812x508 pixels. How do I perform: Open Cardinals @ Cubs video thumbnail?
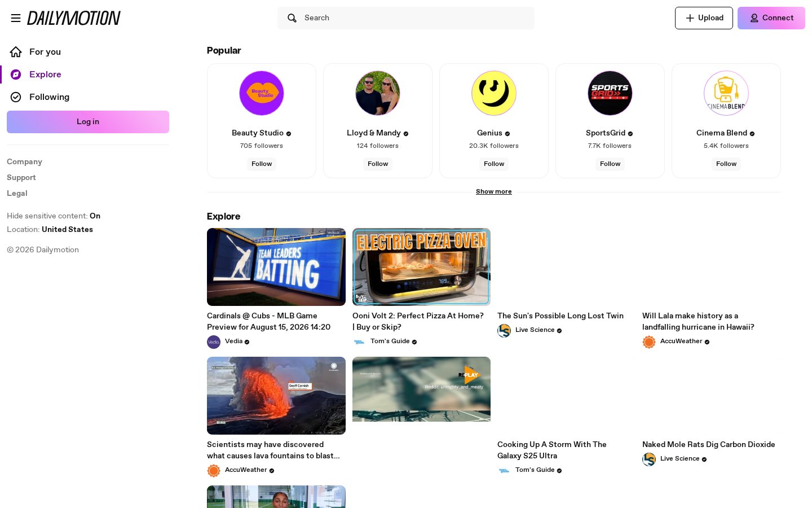tap(276, 267)
